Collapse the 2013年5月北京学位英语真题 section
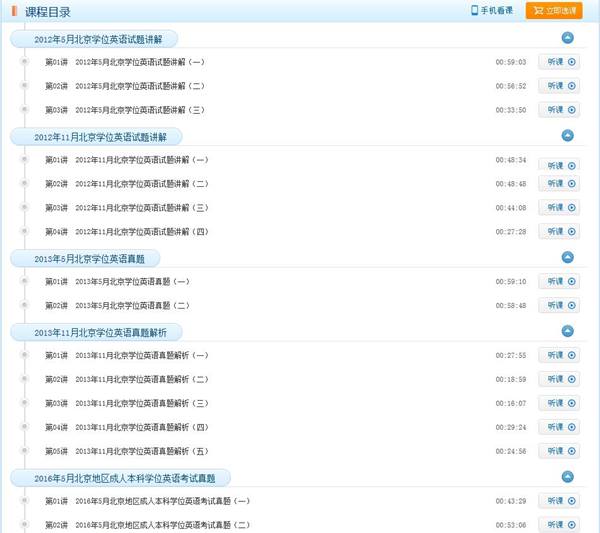This screenshot has height=533, width=600. pyautogui.click(x=567, y=257)
